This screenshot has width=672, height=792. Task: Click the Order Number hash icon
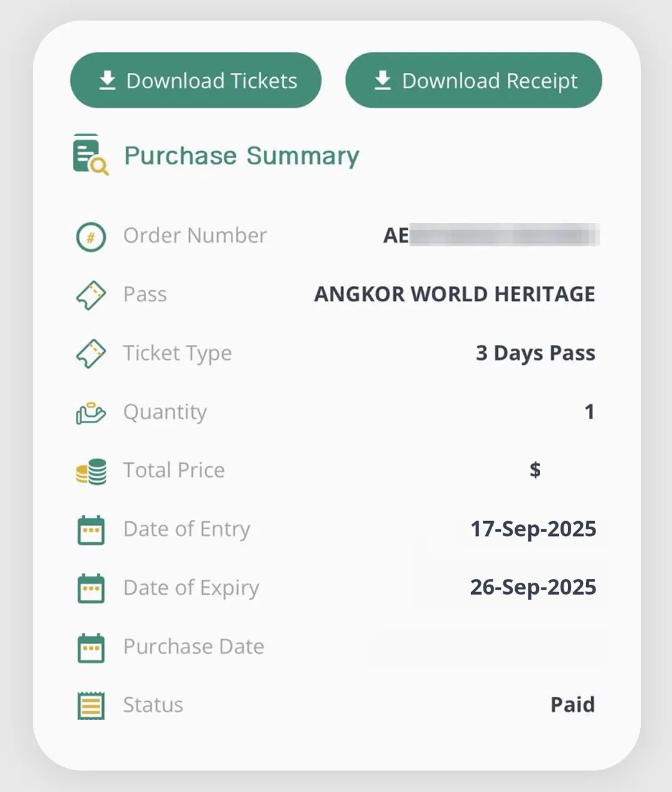[x=91, y=237]
